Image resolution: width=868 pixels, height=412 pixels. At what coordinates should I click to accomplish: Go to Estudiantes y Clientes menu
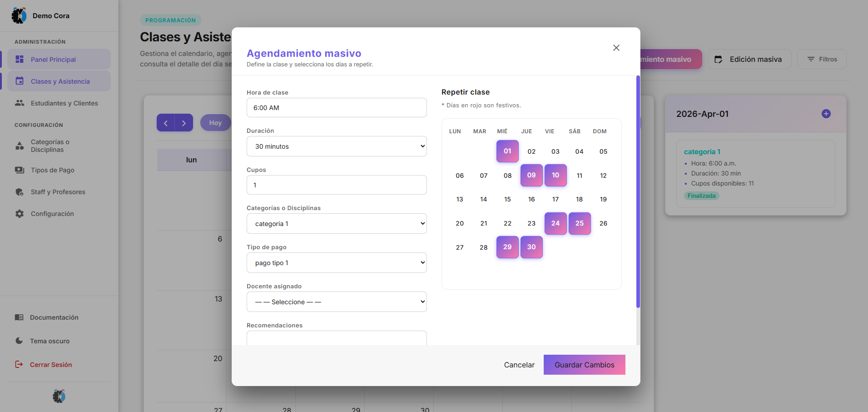pos(64,103)
